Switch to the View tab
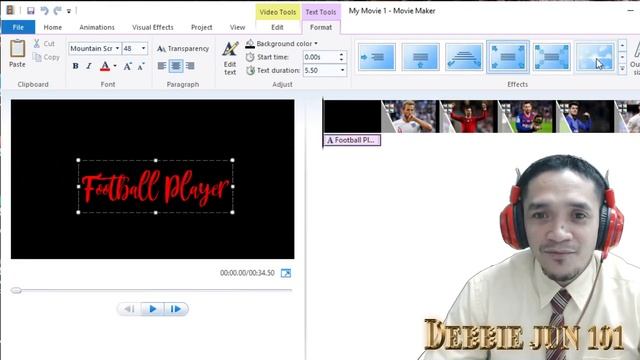 [237, 27]
